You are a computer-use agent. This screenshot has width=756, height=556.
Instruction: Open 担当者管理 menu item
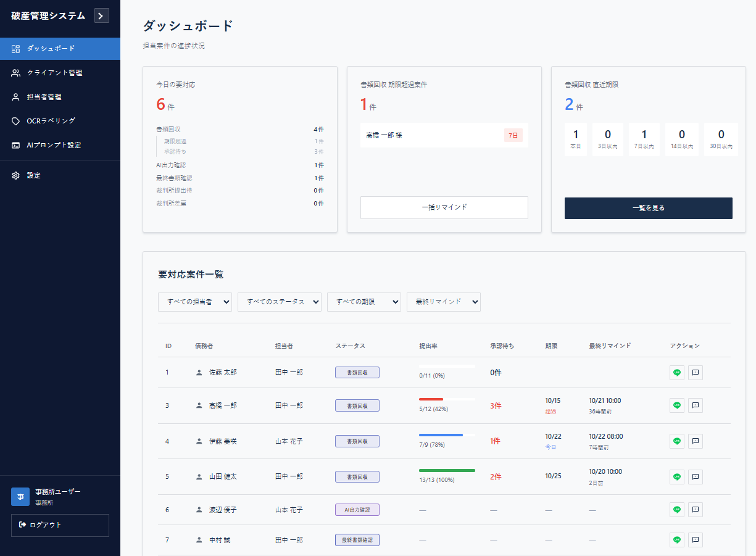[x=44, y=97]
